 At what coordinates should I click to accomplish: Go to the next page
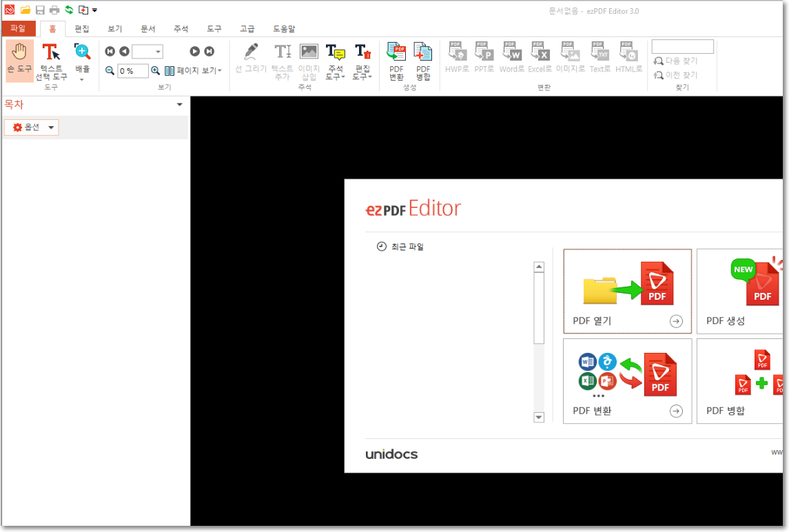[x=195, y=51]
